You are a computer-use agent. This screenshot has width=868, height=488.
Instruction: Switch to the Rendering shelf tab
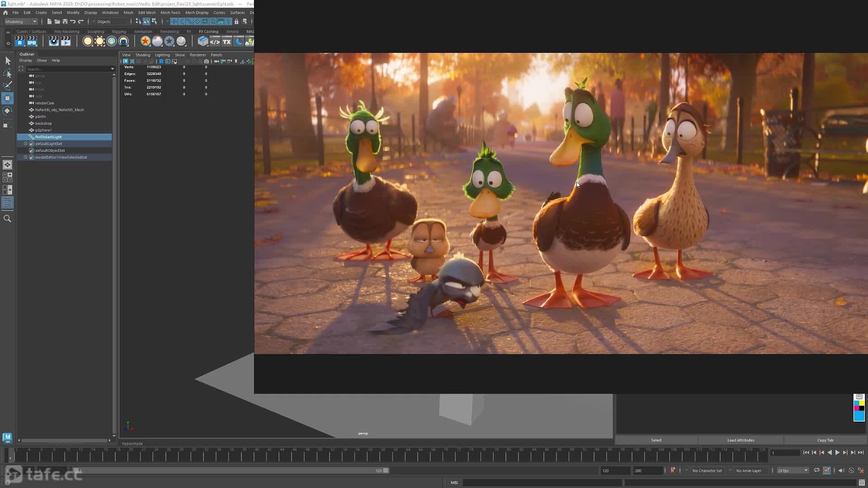click(170, 32)
